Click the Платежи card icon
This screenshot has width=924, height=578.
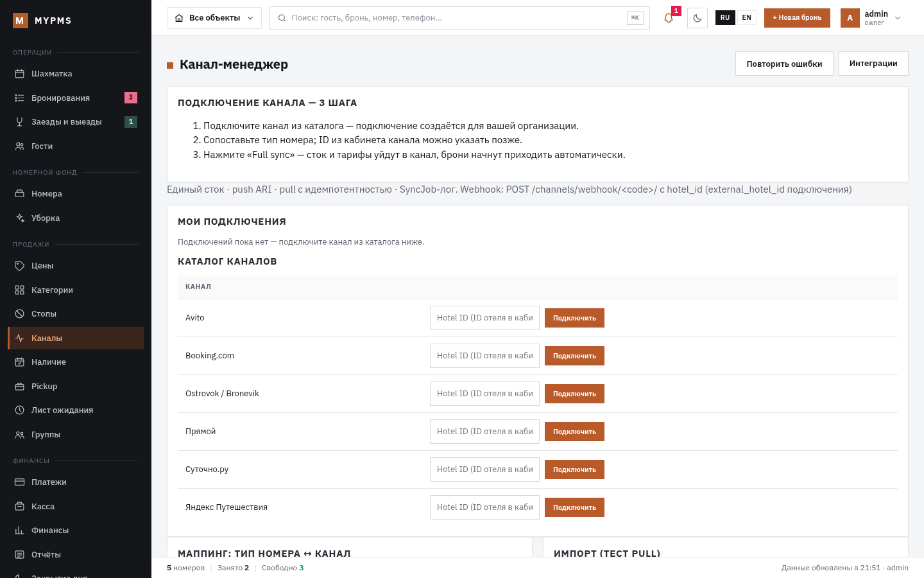[x=20, y=482]
